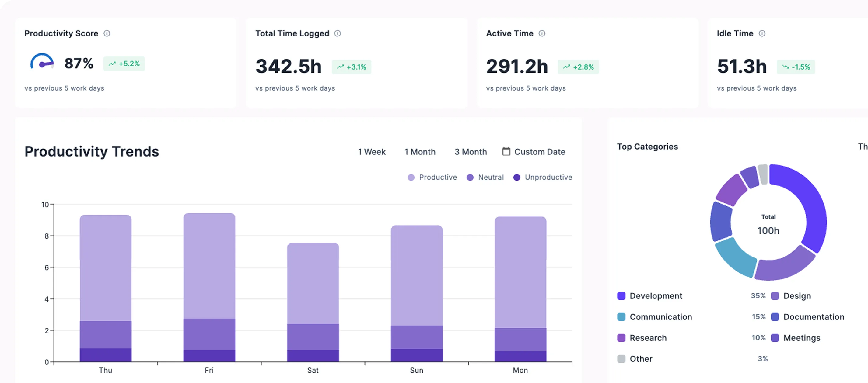
Task: Click the Top Categories heading
Action: coord(647,147)
